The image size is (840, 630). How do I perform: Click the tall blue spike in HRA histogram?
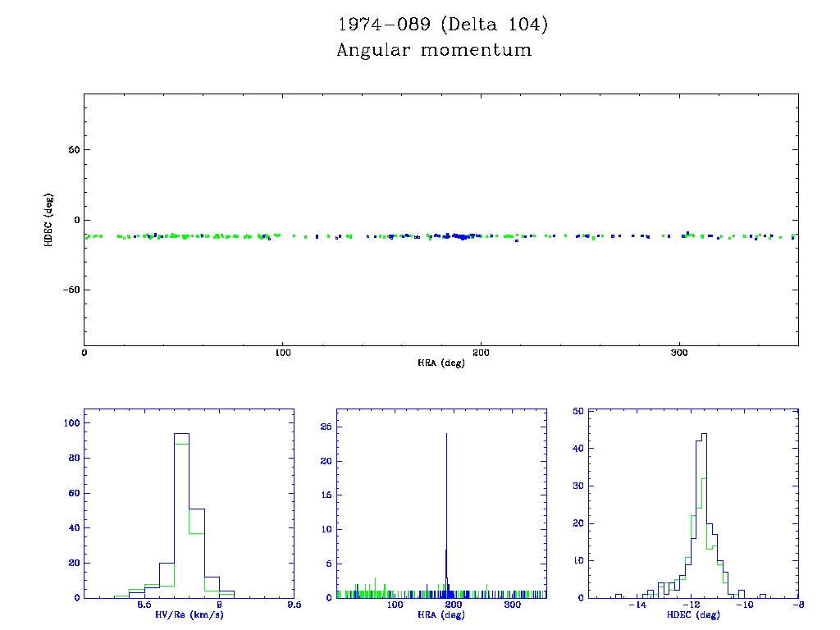coord(446,492)
